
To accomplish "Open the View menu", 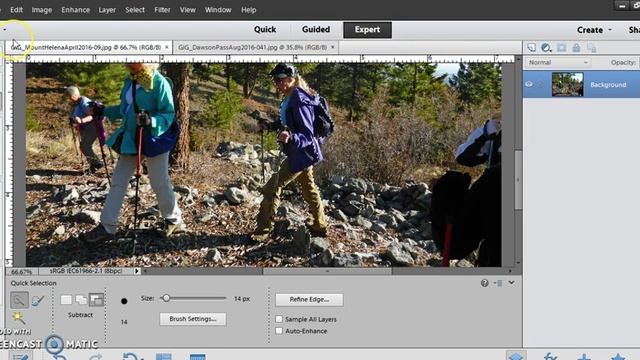I will 188,10.
